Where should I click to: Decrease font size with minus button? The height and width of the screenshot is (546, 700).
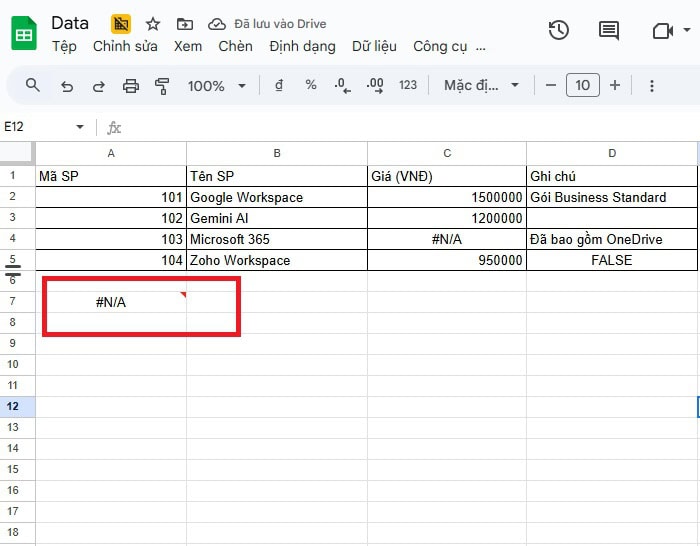tap(551, 86)
